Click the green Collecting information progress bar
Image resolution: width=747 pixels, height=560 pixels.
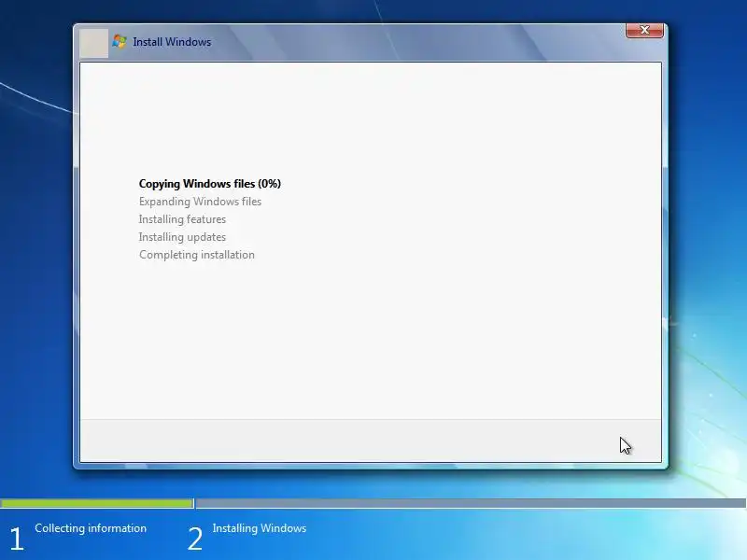pyautogui.click(x=97, y=503)
